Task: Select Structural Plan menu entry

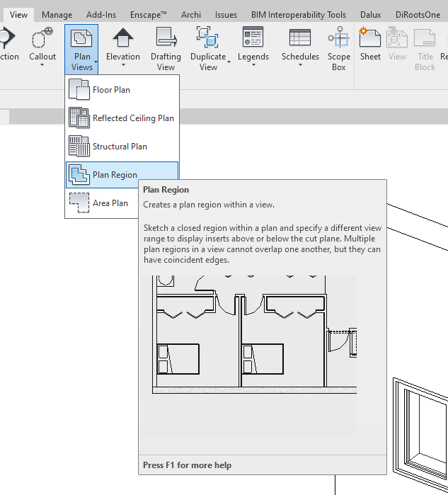Action: click(122, 147)
